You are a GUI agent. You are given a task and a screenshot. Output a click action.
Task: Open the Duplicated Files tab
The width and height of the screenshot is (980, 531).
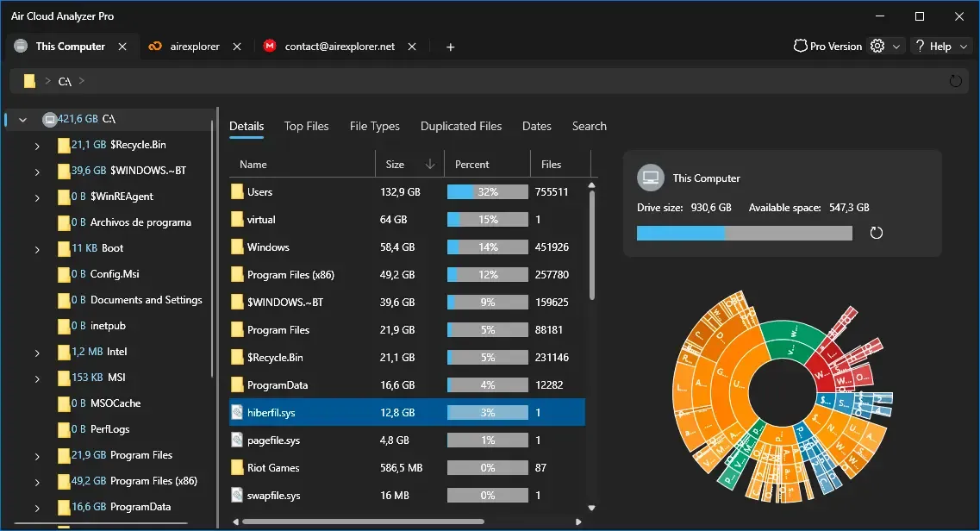(x=460, y=126)
